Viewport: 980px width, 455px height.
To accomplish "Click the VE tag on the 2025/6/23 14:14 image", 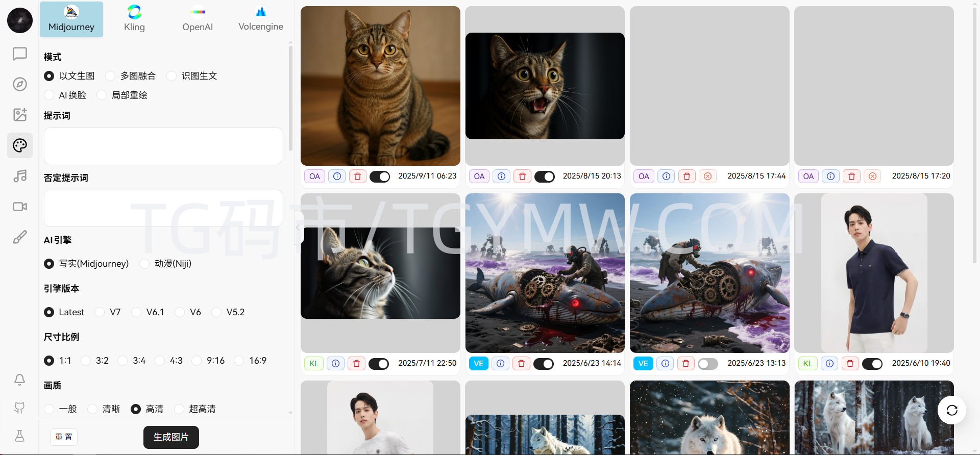I will [479, 364].
